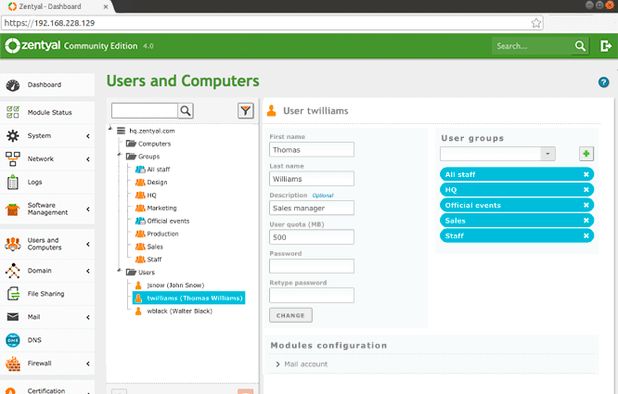Click the header search magnifier icon
618x394 pixels.
tap(580, 46)
